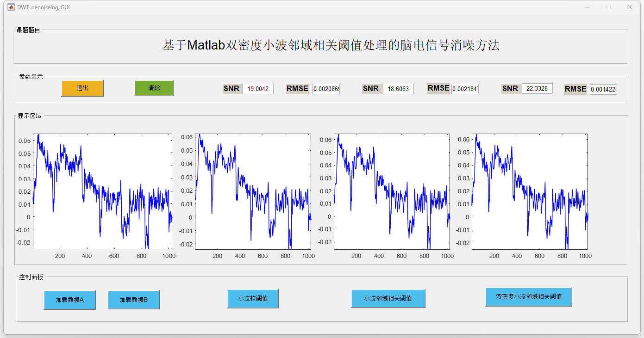
Task: Select RMSE field showing 0.002086
Action: point(326,89)
